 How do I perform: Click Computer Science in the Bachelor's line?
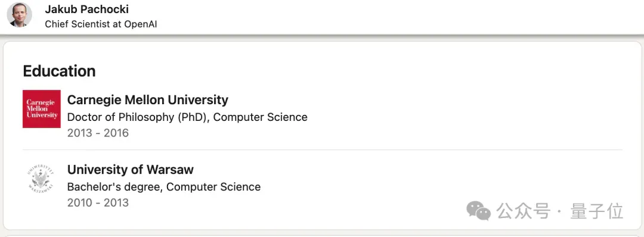click(213, 187)
